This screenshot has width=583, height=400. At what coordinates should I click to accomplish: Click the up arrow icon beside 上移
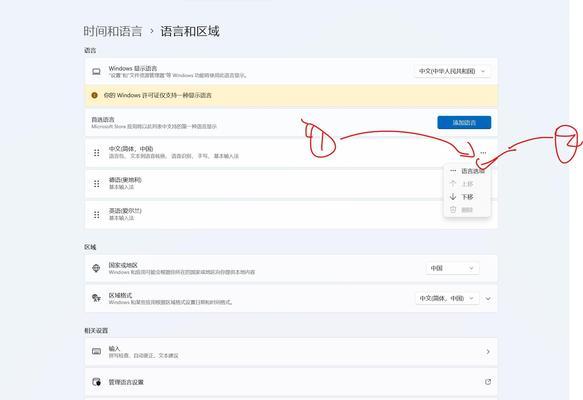tap(453, 184)
